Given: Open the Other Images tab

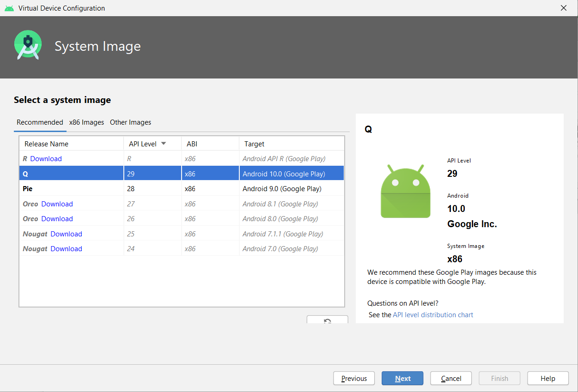Looking at the screenshot, I should pos(130,122).
